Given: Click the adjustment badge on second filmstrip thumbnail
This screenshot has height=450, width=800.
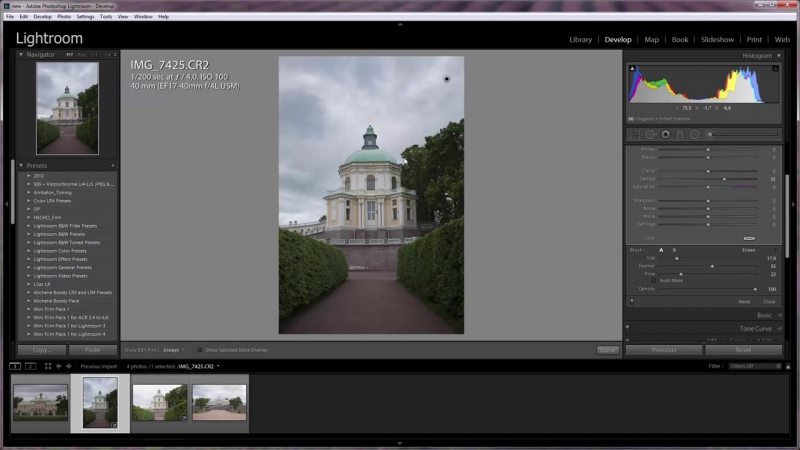Looking at the screenshot, I should pos(114,424).
